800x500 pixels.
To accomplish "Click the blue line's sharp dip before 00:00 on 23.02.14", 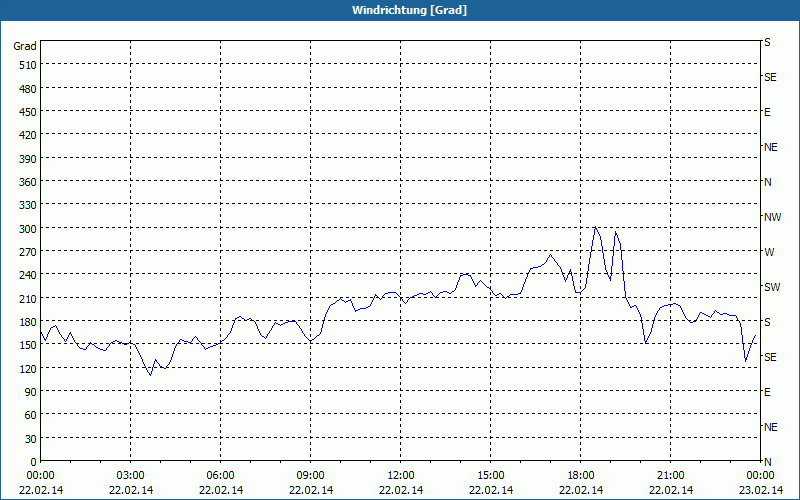I will point(745,361).
